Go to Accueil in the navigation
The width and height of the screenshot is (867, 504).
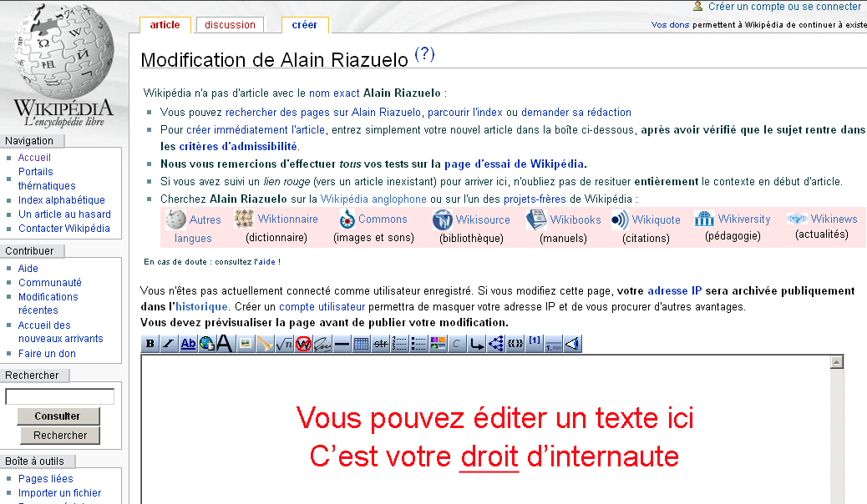[x=34, y=158]
